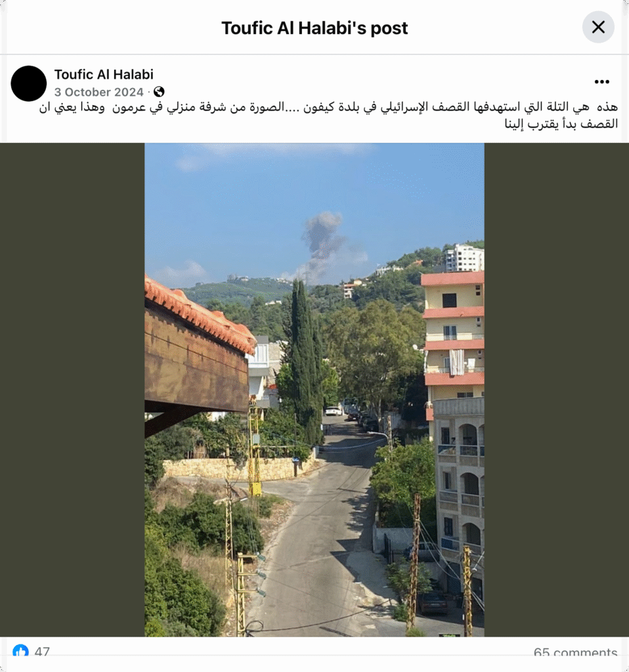The height and width of the screenshot is (672, 629).
Task: Click the blue like reaction icon
Action: 20,650
